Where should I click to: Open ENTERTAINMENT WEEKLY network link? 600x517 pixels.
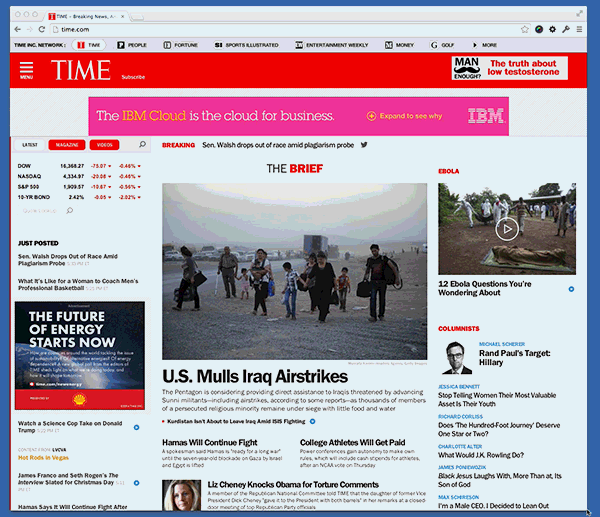[332, 45]
